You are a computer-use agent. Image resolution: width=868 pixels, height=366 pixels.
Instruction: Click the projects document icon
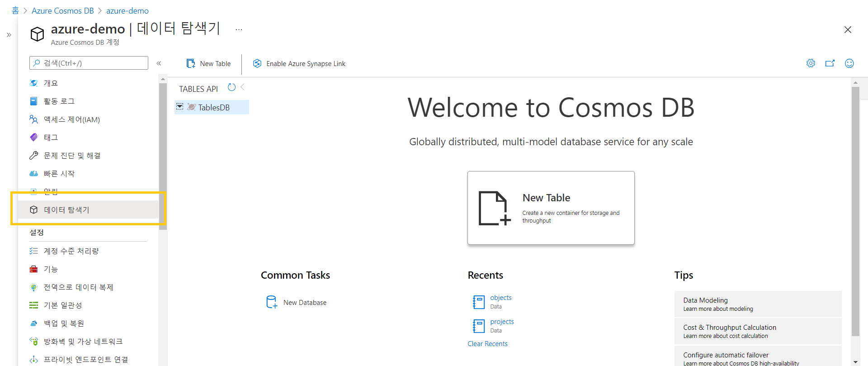coord(478,326)
